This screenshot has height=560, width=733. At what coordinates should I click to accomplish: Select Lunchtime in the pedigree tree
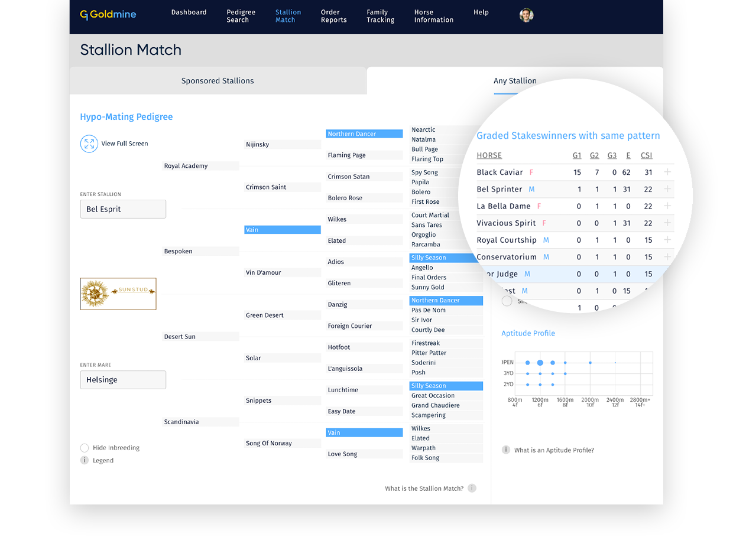pos(364,390)
